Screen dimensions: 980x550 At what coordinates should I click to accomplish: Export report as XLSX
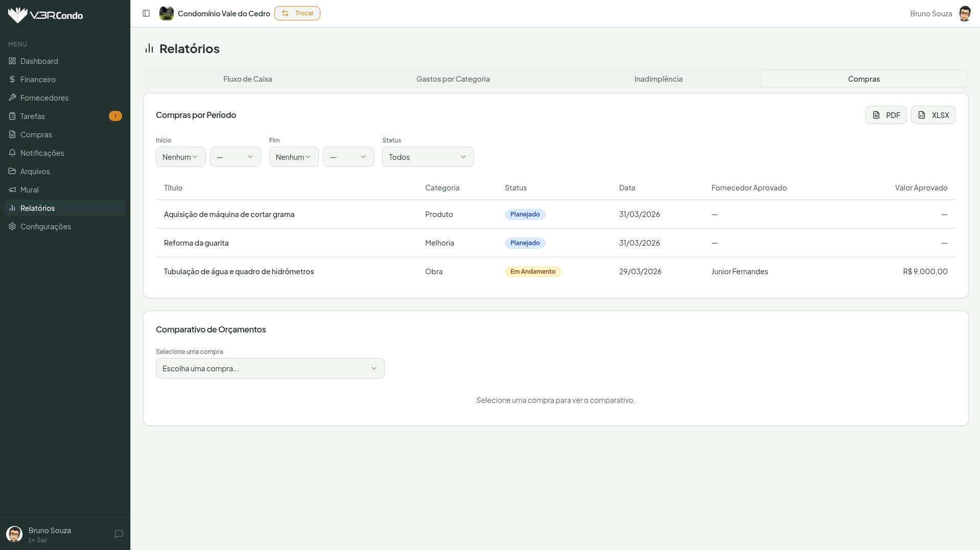(933, 115)
